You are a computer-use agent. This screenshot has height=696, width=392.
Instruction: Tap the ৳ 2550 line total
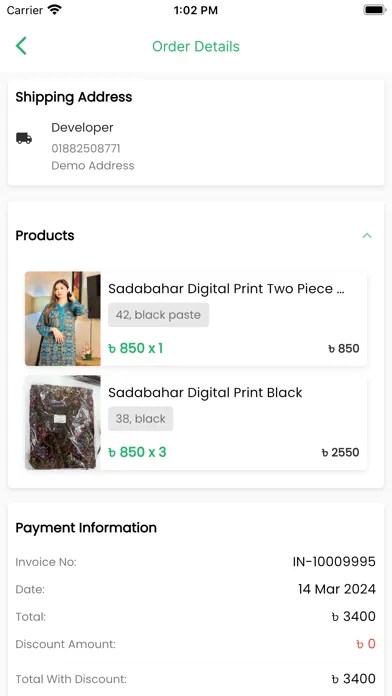click(341, 452)
